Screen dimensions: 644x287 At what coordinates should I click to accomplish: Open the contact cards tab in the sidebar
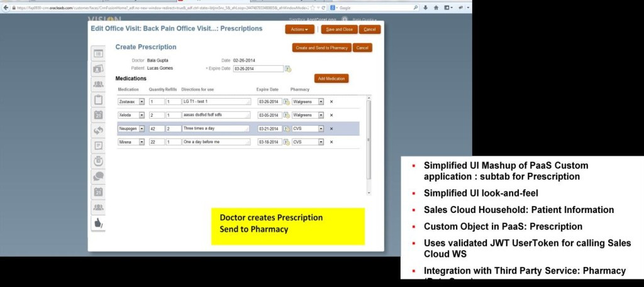point(98,69)
